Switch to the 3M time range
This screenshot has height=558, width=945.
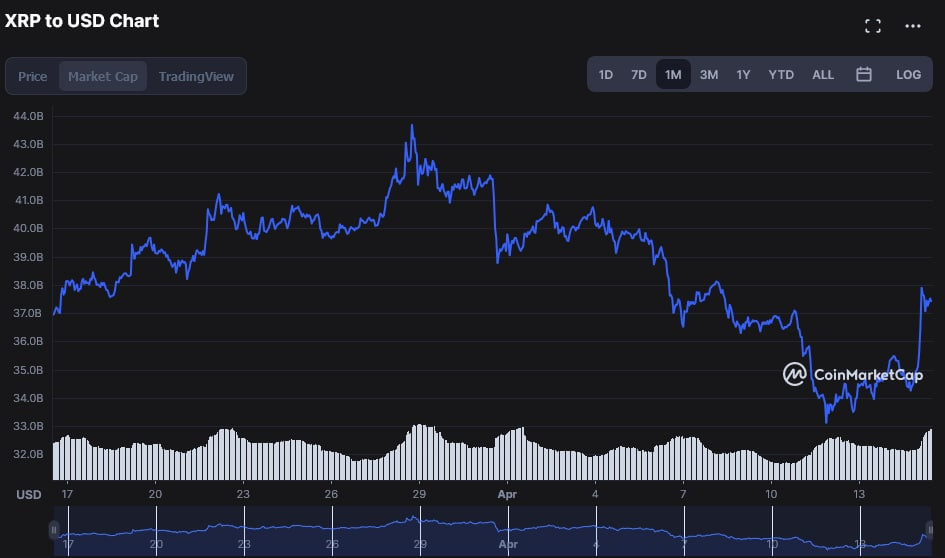point(709,75)
